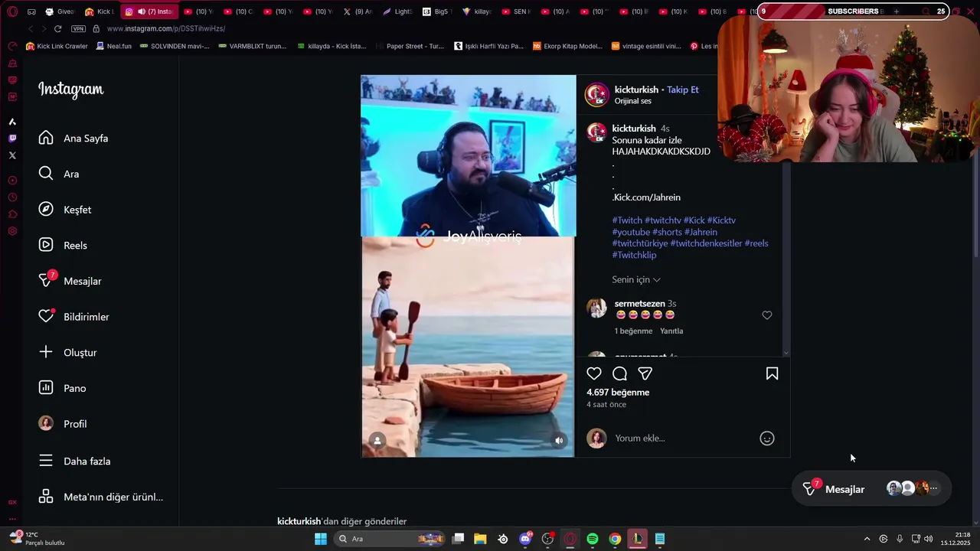Open the 4.697 beğenme likes list

click(x=618, y=392)
